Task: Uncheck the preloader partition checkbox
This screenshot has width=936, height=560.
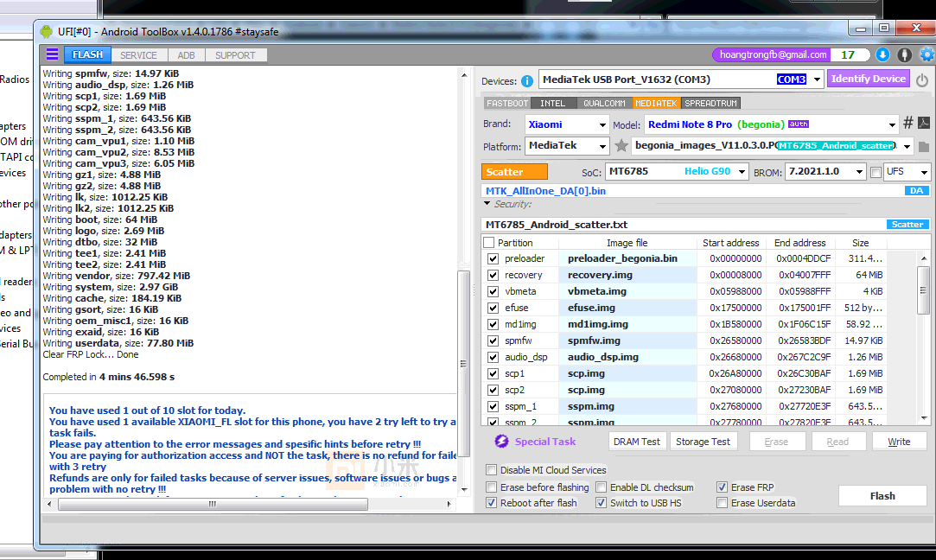Action: (493, 258)
